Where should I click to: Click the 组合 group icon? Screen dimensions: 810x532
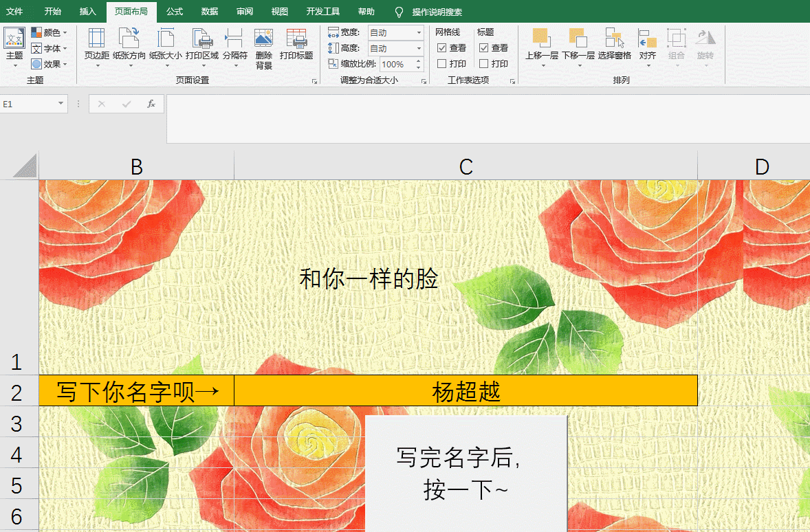676,38
